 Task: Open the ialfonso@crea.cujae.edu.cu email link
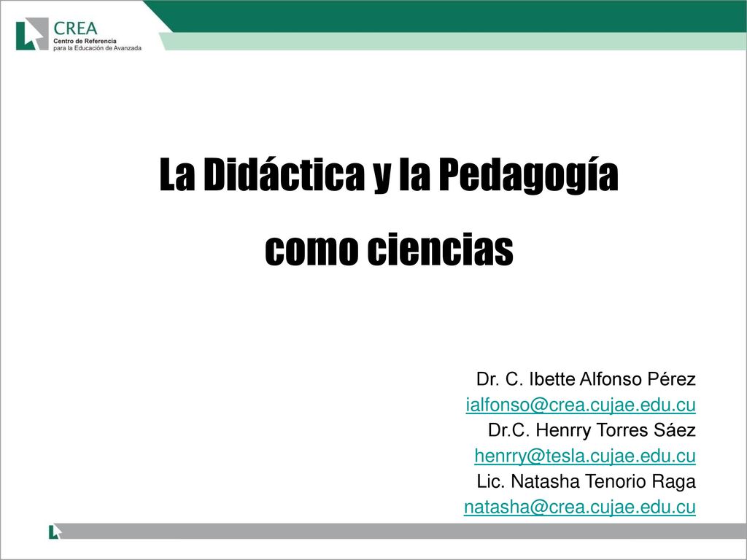[581, 405]
